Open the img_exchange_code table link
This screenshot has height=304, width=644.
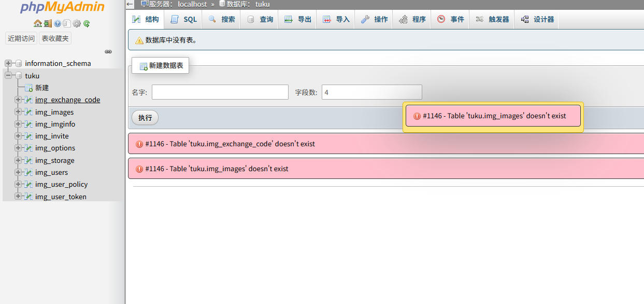68,100
